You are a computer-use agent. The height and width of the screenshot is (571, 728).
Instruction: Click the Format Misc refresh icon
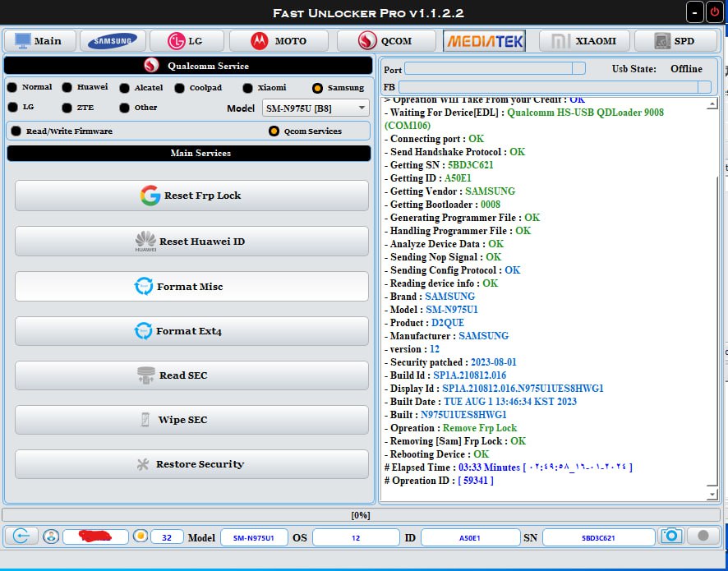coord(144,287)
